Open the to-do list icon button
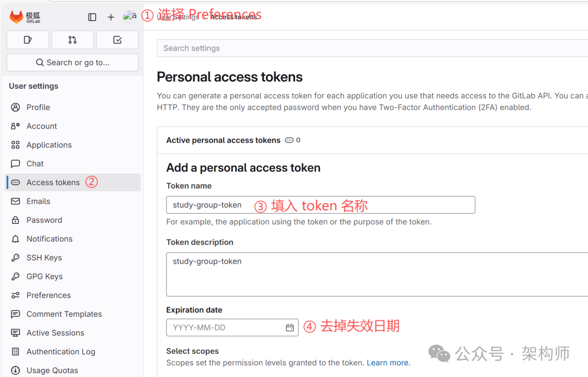This screenshot has height=377, width=588. point(117,40)
